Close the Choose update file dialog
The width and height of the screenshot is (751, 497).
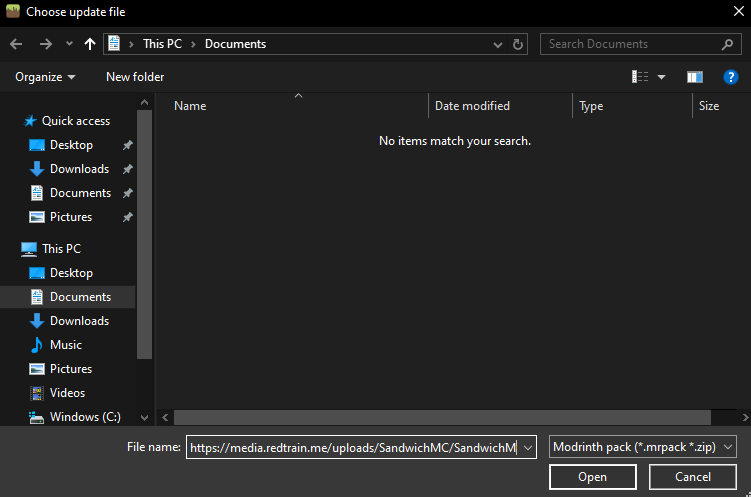(x=739, y=11)
